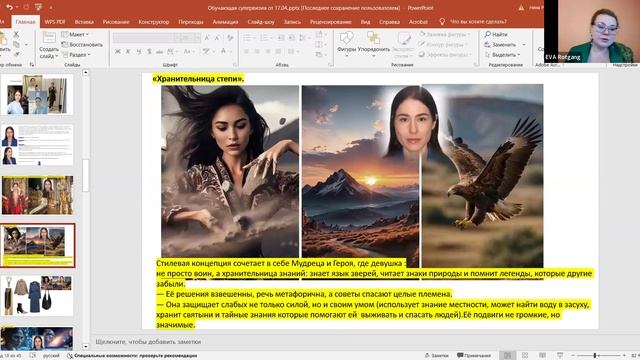Screen dimensions: 640x360
Task: Open the Переходы ribbon tab
Action: (x=191, y=22)
